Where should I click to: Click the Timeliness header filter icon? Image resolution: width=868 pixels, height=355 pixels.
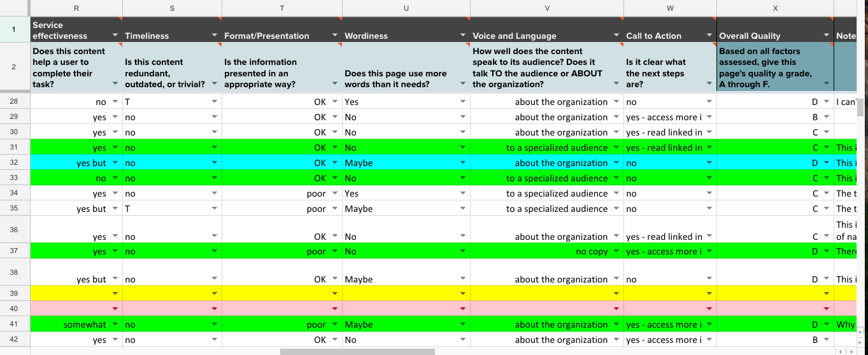point(213,36)
